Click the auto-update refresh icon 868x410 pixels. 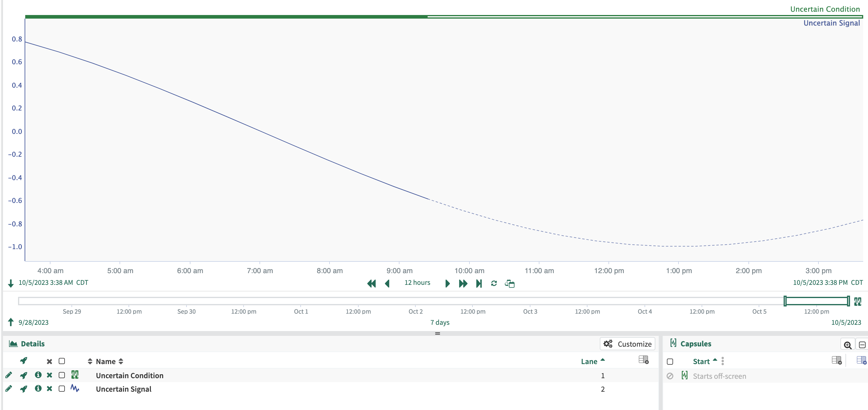pos(494,283)
